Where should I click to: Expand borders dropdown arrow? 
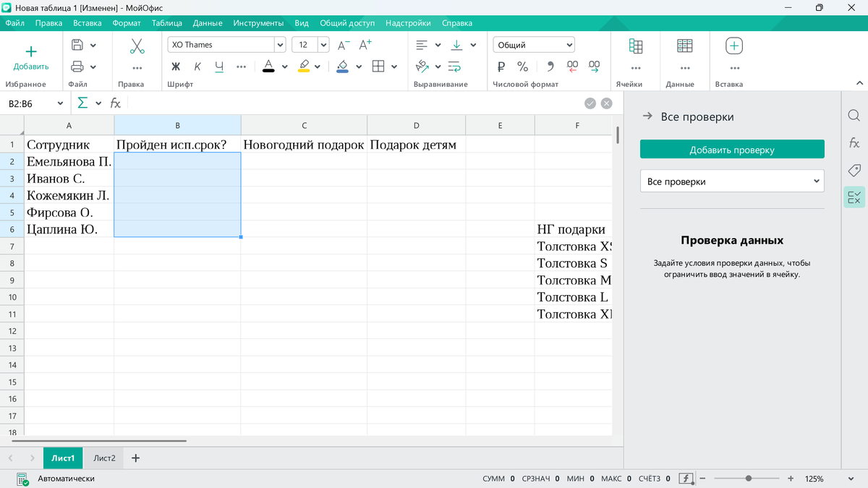coord(394,67)
